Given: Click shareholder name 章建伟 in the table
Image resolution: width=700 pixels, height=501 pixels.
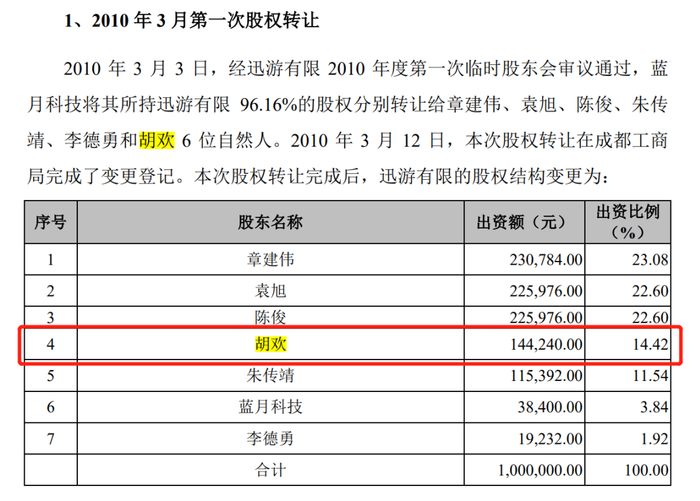Looking at the screenshot, I should [270, 259].
